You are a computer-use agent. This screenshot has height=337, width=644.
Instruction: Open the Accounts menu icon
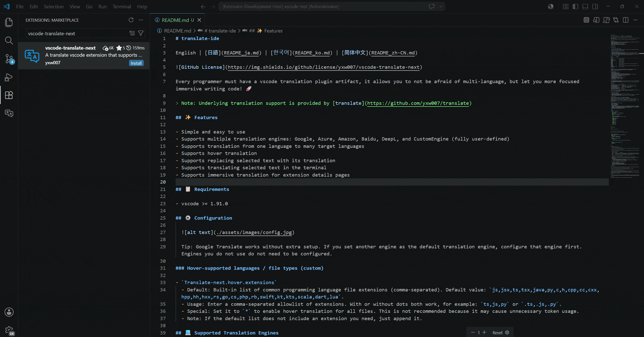pyautogui.click(x=9, y=312)
